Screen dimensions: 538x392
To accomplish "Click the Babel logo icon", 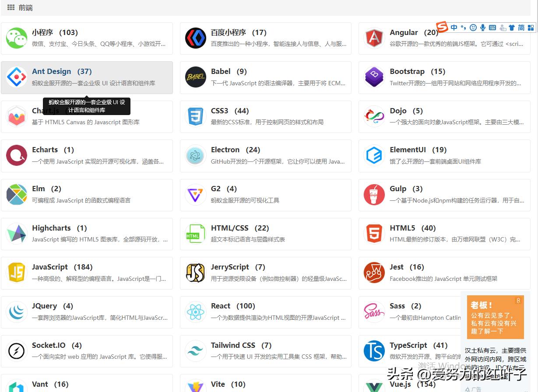I will point(195,77).
